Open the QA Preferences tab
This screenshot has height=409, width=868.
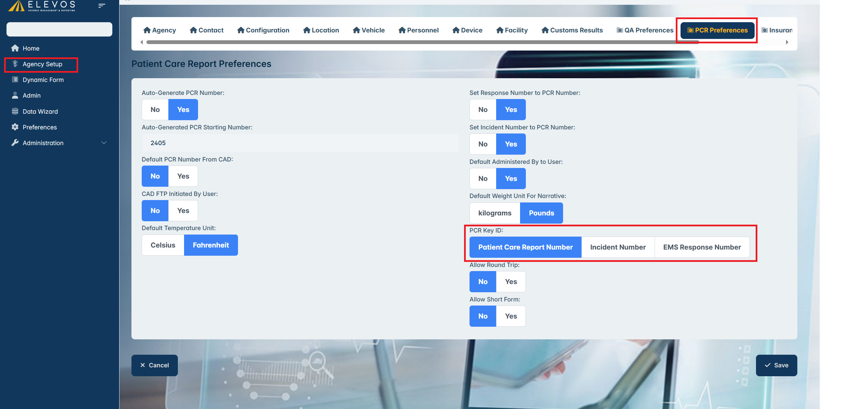[x=645, y=30]
